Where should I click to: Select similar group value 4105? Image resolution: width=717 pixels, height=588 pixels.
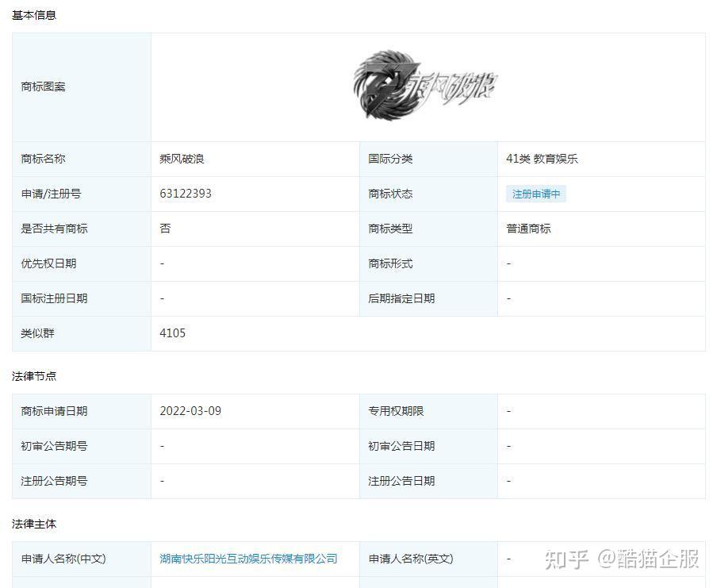point(172,333)
